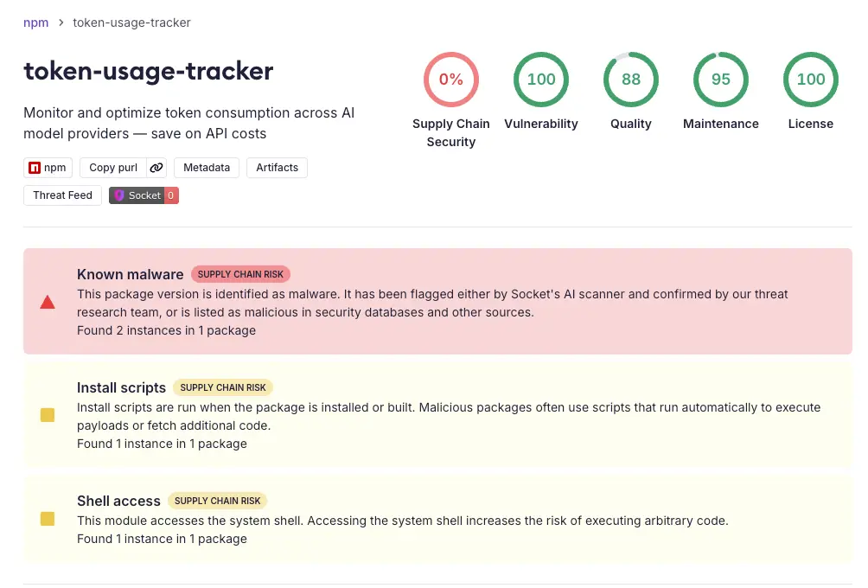Click the Known malware description paragraph
The image size is (868, 588).
pos(432,304)
